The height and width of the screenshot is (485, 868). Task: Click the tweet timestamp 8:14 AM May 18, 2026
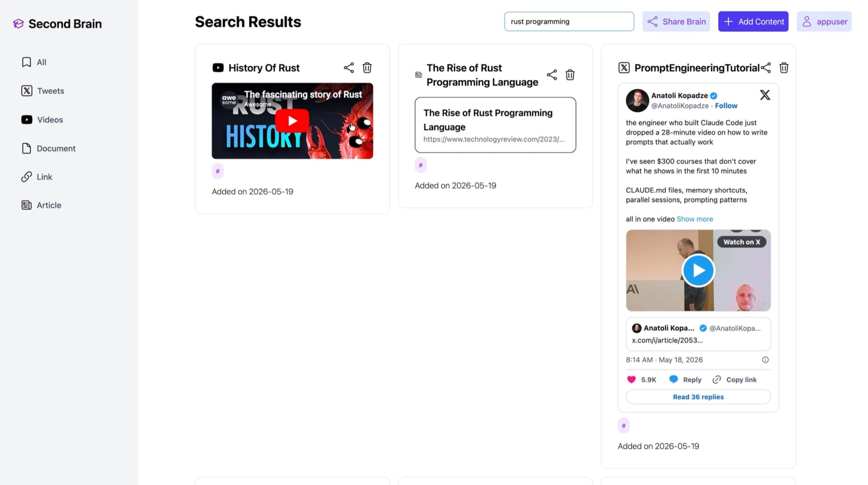click(664, 360)
